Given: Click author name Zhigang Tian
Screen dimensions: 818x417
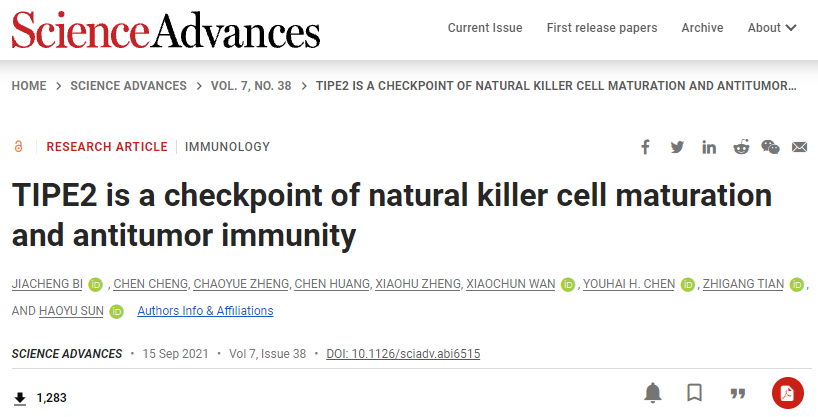Looking at the screenshot, I should (x=743, y=284).
